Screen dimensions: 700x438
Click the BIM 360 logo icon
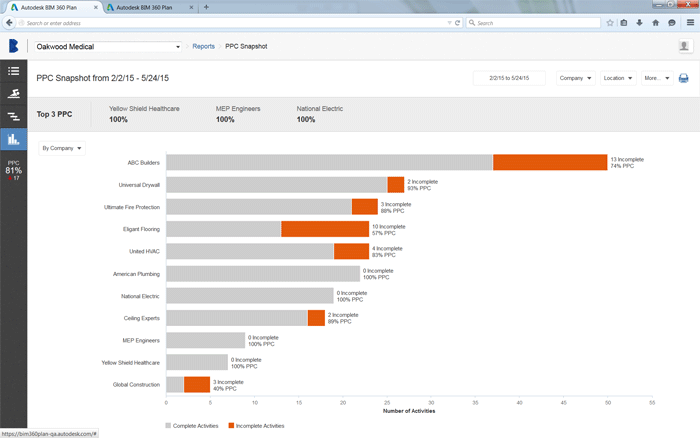click(14, 46)
